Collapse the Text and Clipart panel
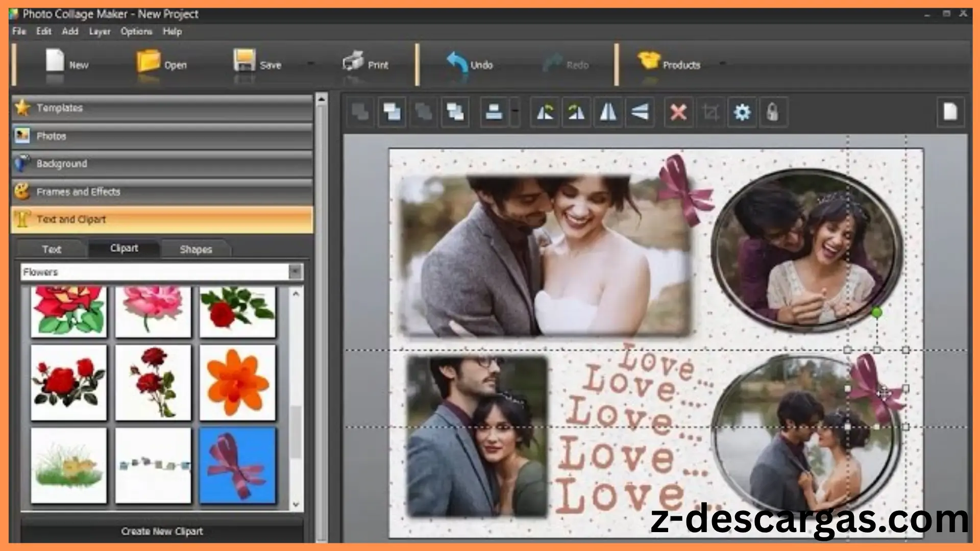This screenshot has width=980, height=551. coord(162,219)
